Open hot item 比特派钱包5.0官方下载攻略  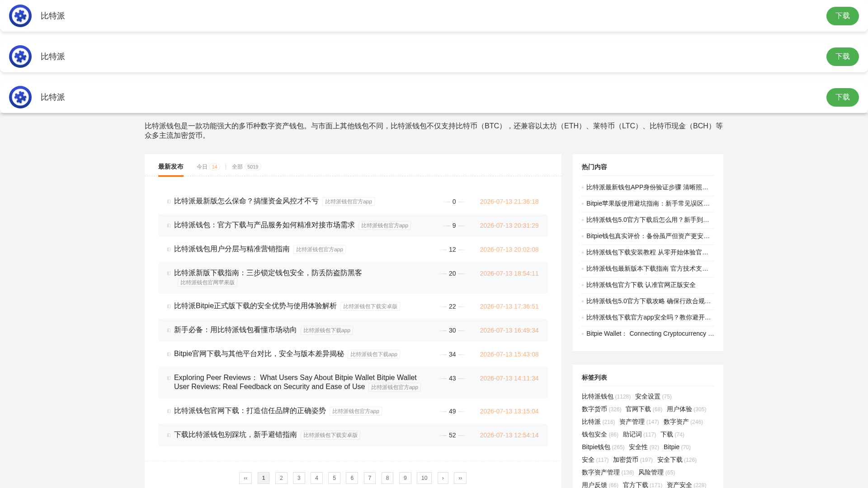pyautogui.click(x=648, y=301)
